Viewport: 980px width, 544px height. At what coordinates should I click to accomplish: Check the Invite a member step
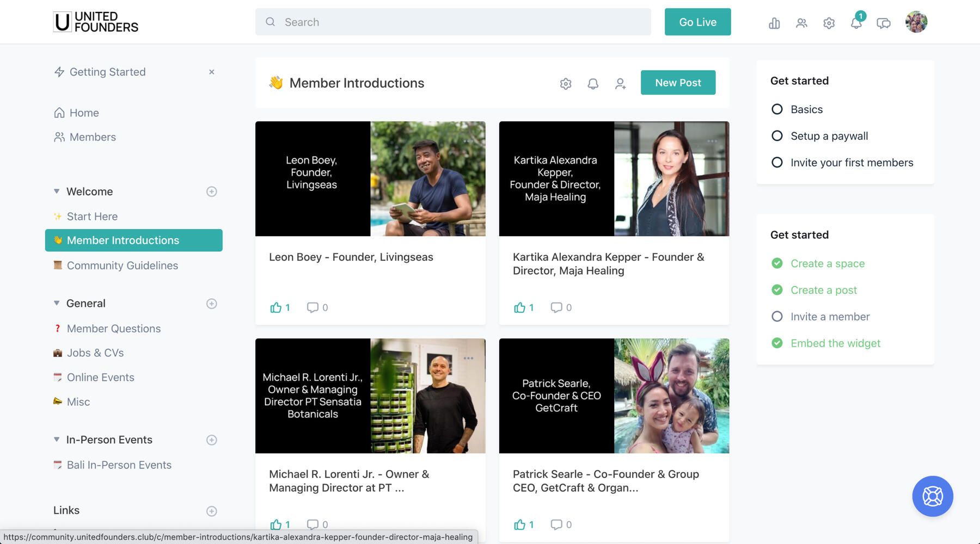tap(777, 317)
